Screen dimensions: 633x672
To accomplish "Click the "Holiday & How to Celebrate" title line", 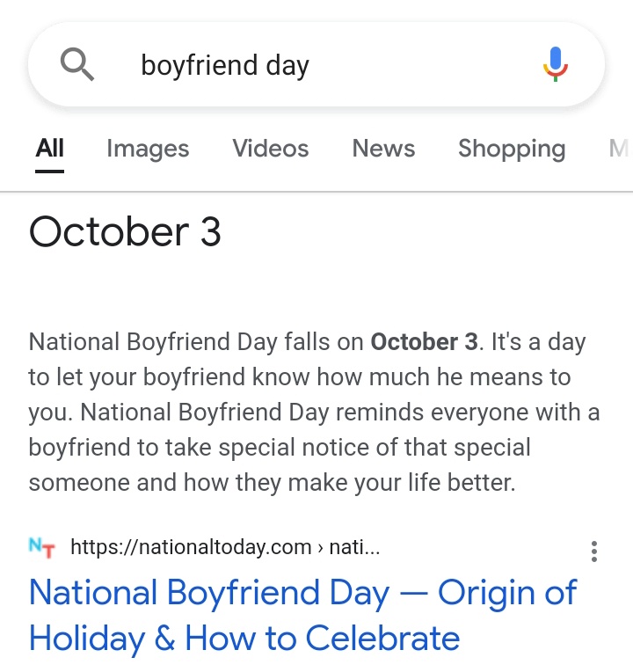I will click(x=244, y=639).
